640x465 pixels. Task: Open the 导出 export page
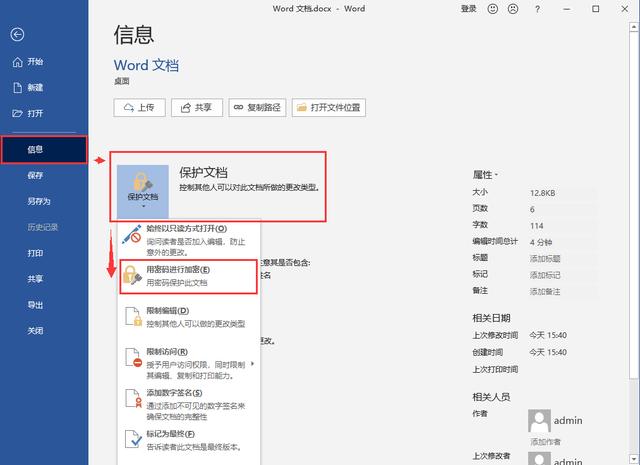(x=35, y=305)
